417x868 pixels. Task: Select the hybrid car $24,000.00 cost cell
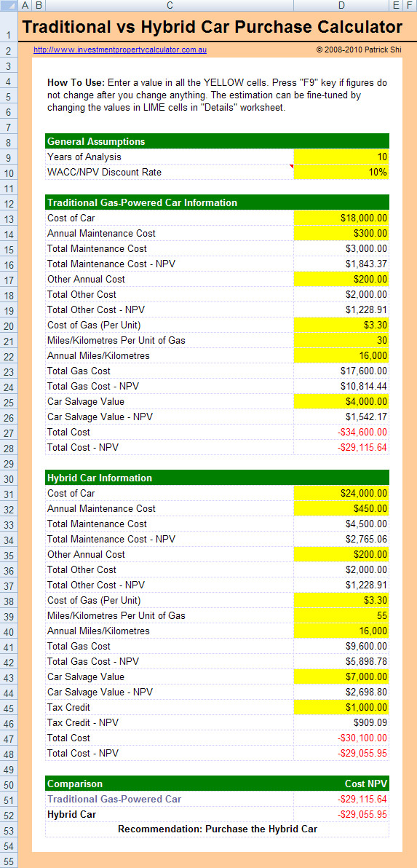point(341,493)
